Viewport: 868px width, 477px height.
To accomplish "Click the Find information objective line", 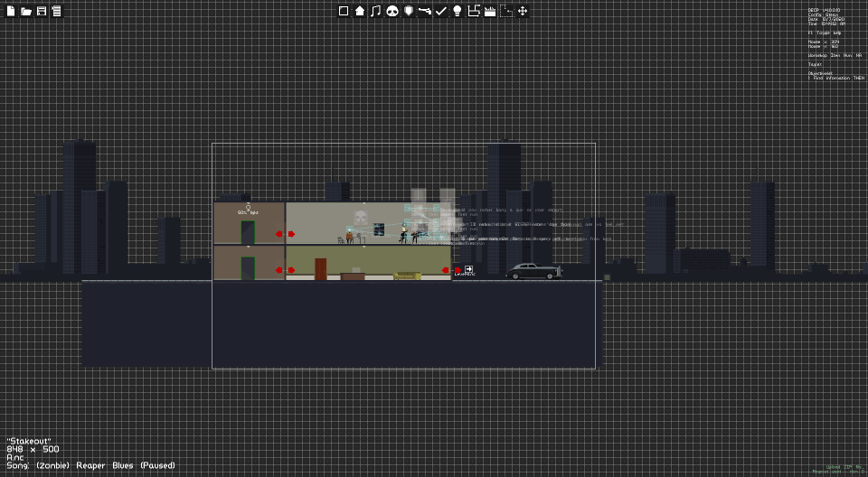I will [x=836, y=78].
